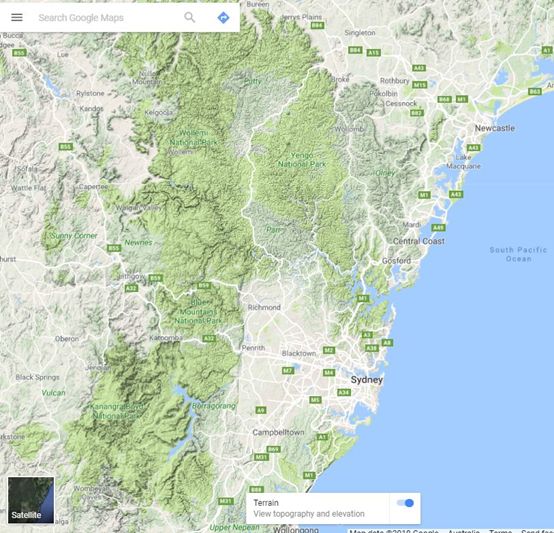Click the Oberon label
This screenshot has width=554, height=533.
[x=67, y=339]
